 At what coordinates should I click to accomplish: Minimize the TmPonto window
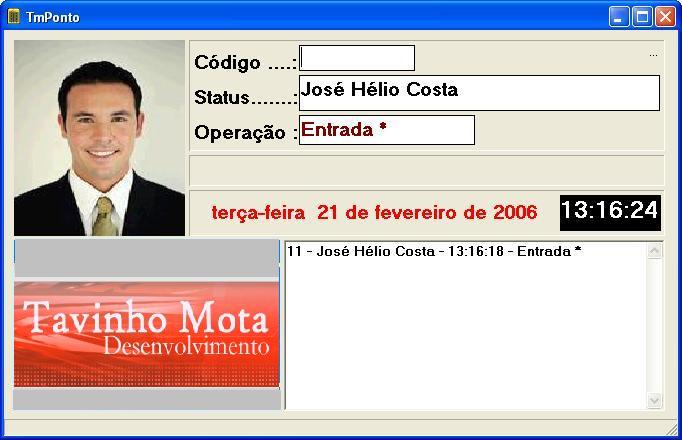pos(618,17)
